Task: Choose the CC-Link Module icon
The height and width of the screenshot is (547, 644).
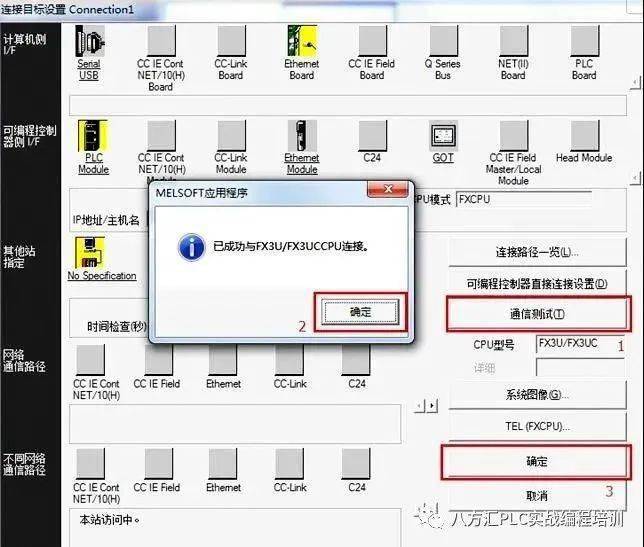Action: (x=231, y=136)
